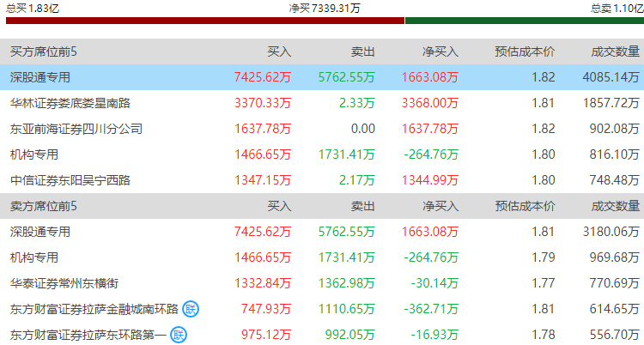
Task: Click the 卖方席位前5 section title
Action: pos(44,206)
